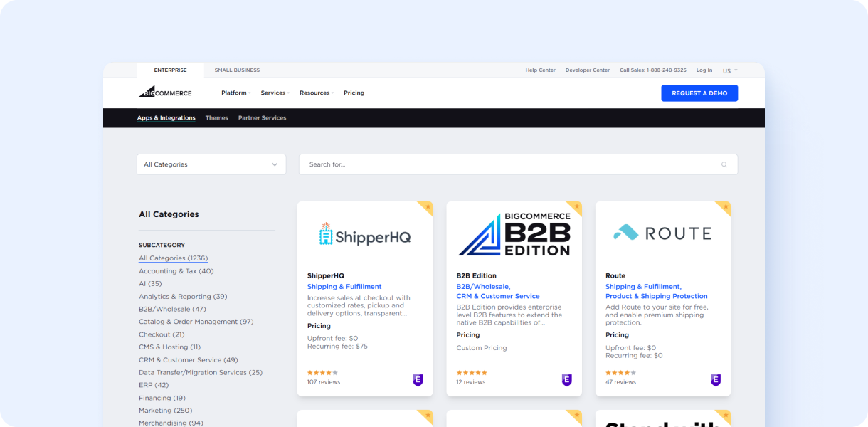
Task: Click the Call Sales phone number
Action: [x=653, y=70]
